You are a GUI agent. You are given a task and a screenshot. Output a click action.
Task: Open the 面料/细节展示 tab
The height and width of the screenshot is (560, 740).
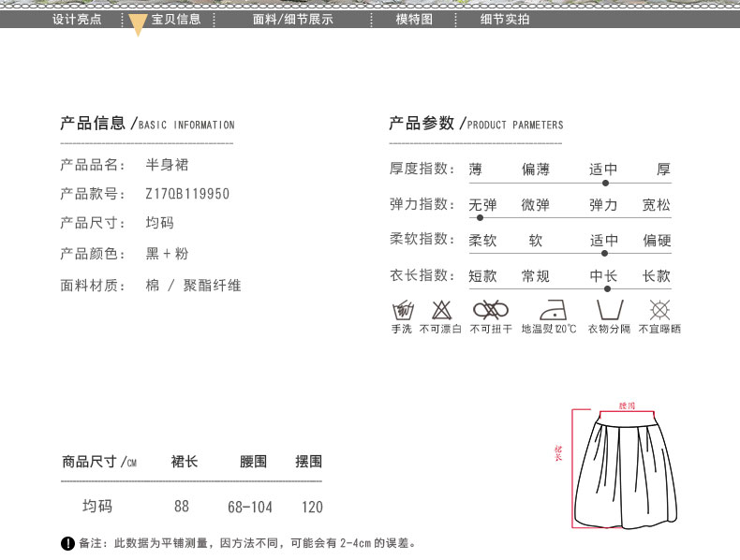click(x=292, y=20)
